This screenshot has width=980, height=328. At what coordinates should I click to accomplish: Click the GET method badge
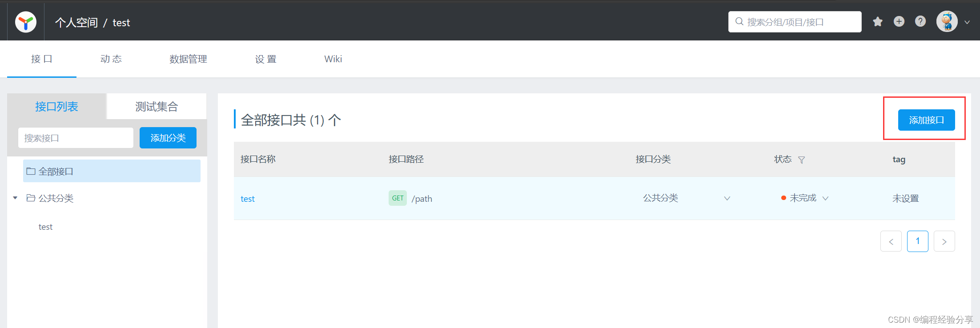pos(398,198)
